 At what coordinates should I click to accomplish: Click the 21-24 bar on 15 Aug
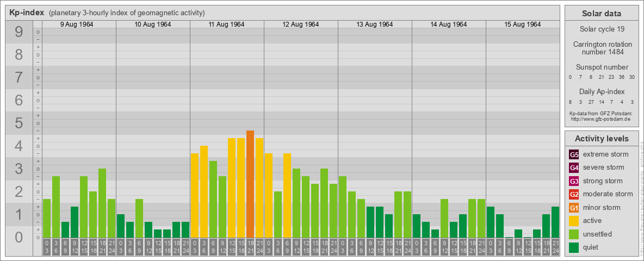coord(555,222)
